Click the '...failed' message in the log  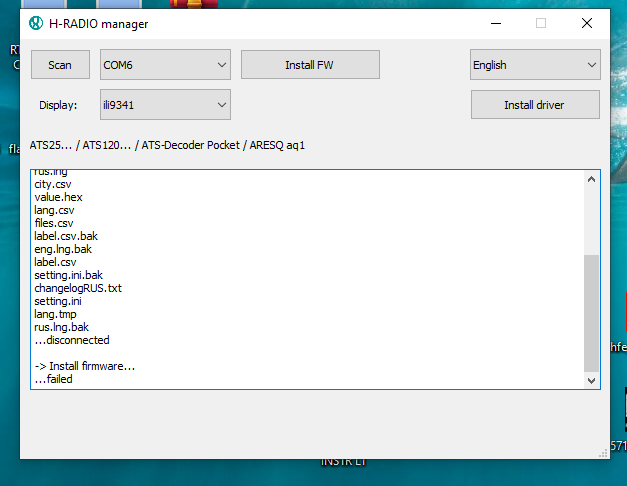pos(53,379)
